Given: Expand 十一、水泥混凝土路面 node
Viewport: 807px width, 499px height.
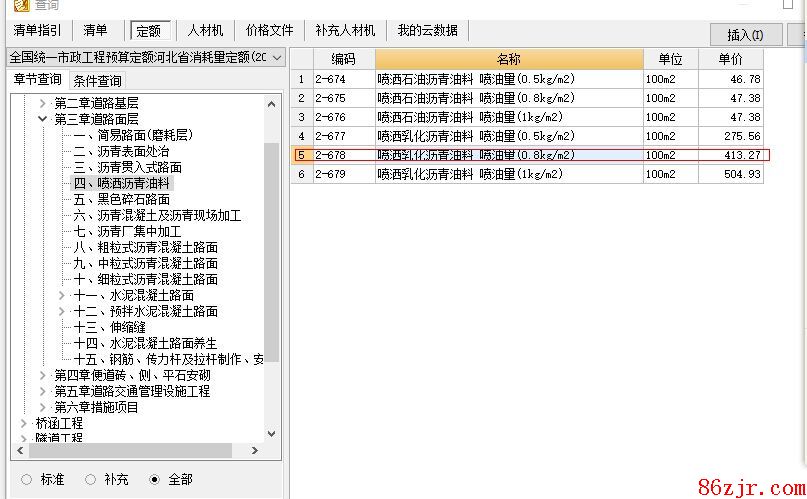Looking at the screenshot, I should coord(62,295).
